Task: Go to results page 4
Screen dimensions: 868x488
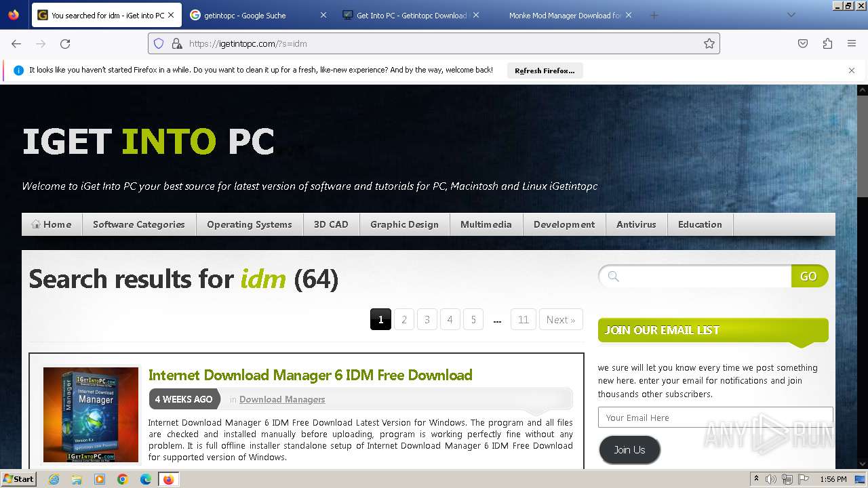Action: tap(450, 319)
